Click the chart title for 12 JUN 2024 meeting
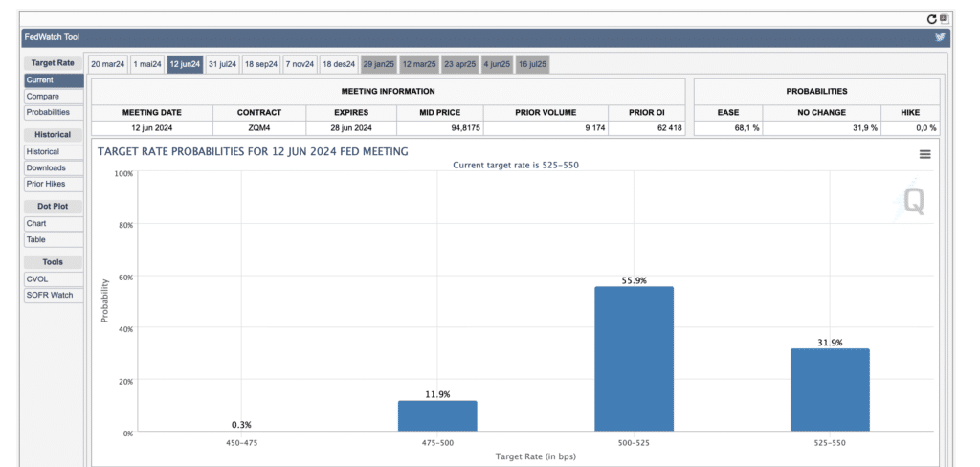Image resolution: width=980 pixels, height=467 pixels. [253, 151]
